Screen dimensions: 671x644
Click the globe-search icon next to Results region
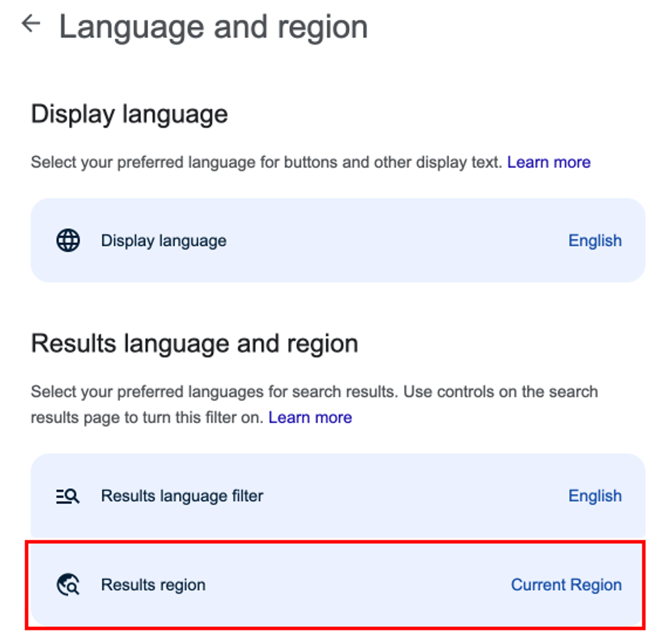click(67, 585)
